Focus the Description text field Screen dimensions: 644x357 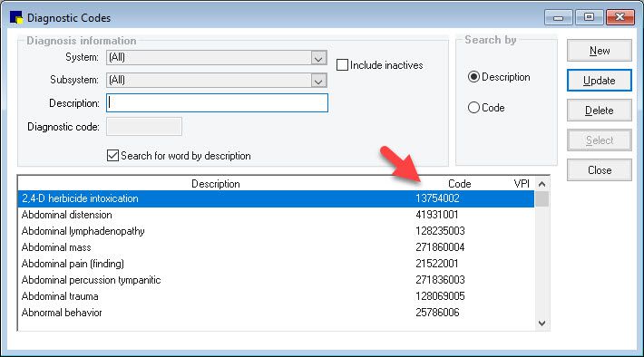click(x=218, y=103)
